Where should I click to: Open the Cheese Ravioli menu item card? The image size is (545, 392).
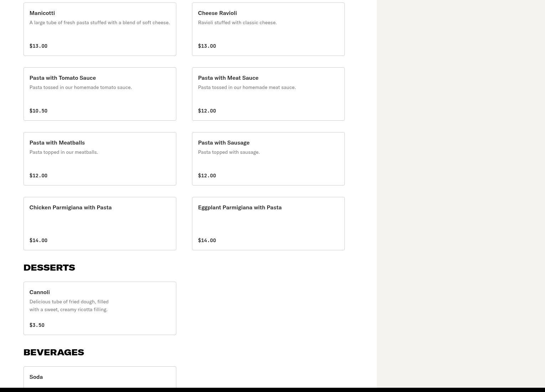click(268, 29)
